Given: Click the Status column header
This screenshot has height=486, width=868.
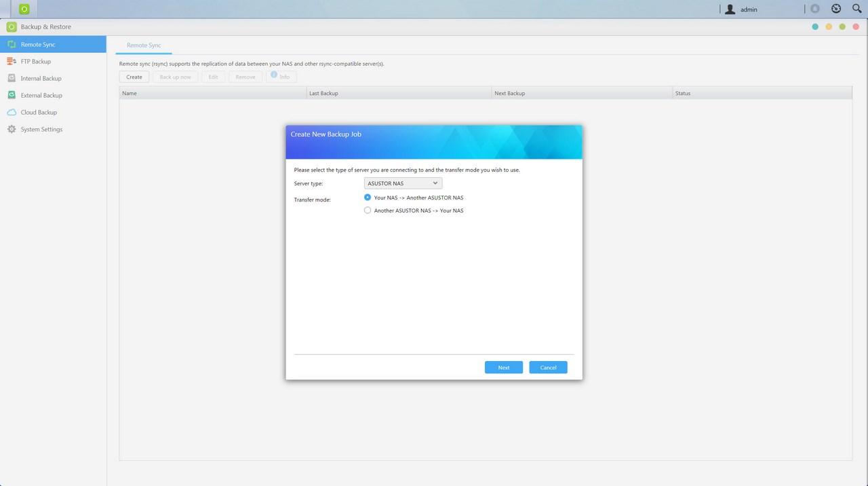Looking at the screenshot, I should [762, 93].
